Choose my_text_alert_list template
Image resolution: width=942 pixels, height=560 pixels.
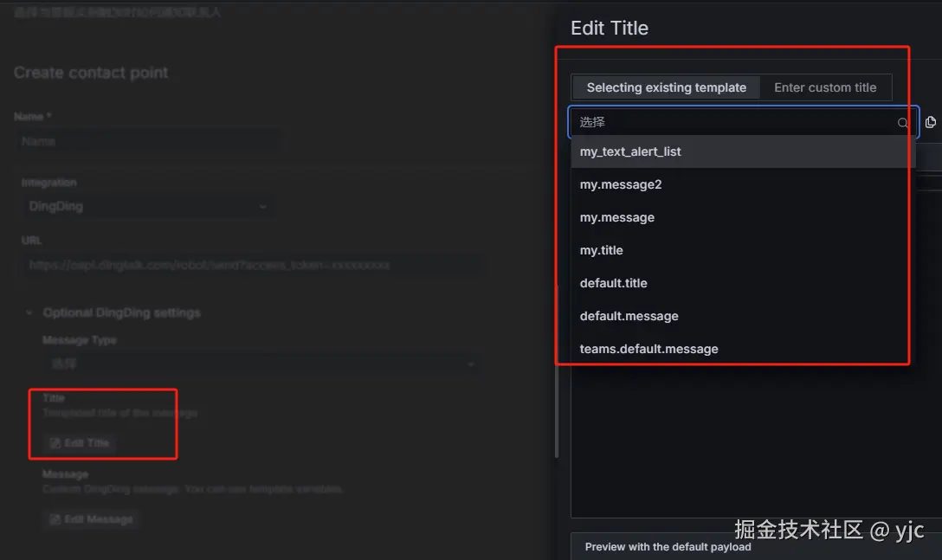[x=743, y=151]
